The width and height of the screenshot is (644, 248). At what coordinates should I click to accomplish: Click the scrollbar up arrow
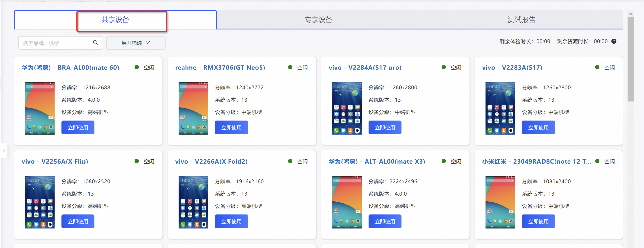click(630, 14)
